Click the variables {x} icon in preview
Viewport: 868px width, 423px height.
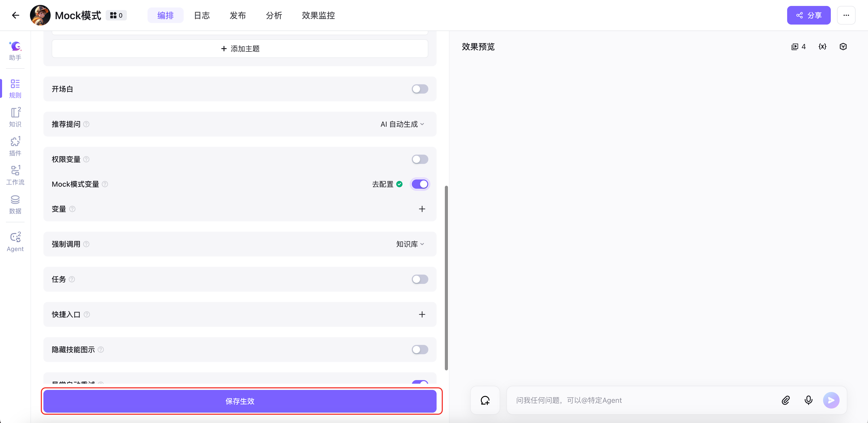[x=822, y=47]
